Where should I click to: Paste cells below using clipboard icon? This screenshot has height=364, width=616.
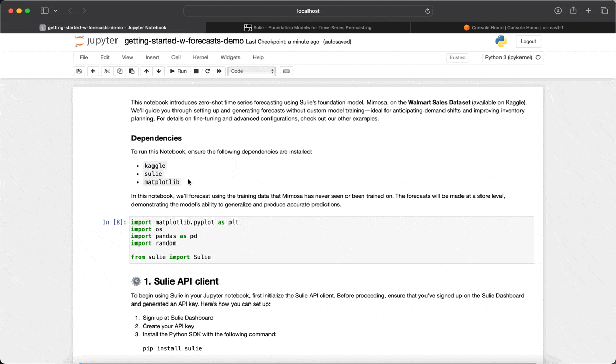(x=132, y=71)
